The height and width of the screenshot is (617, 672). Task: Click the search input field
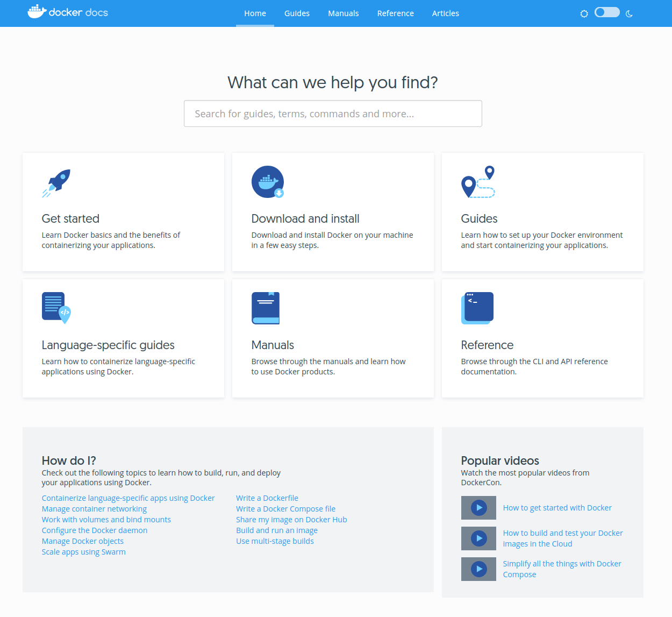point(333,114)
